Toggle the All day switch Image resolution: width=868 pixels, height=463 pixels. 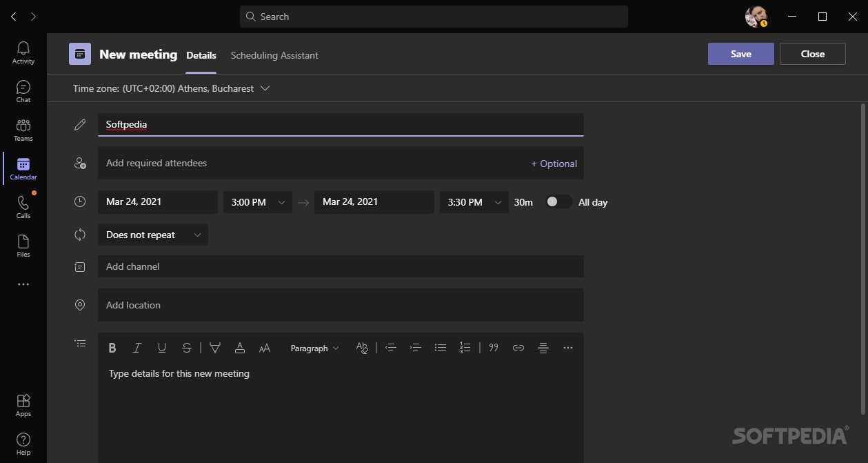coord(558,202)
